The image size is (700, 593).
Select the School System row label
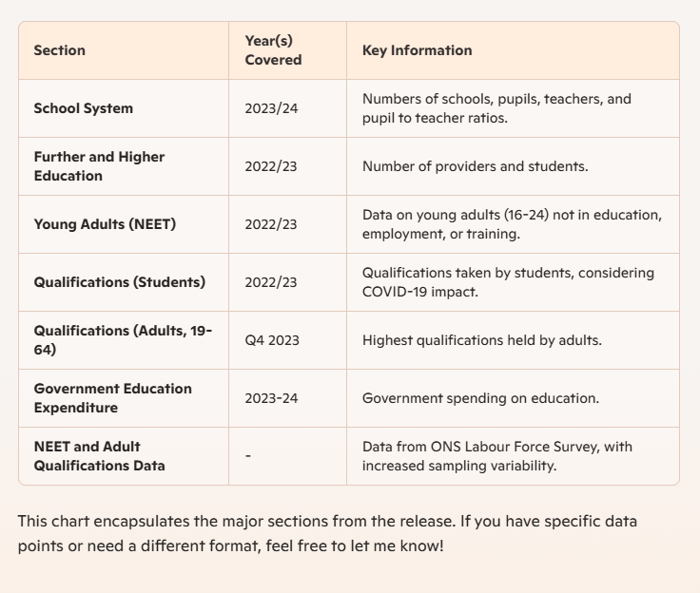[83, 108]
